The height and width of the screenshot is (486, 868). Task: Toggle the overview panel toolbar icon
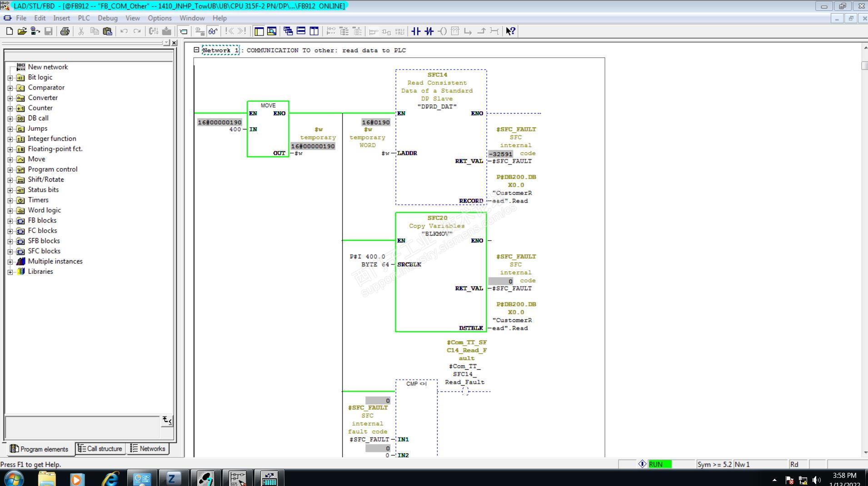click(259, 31)
